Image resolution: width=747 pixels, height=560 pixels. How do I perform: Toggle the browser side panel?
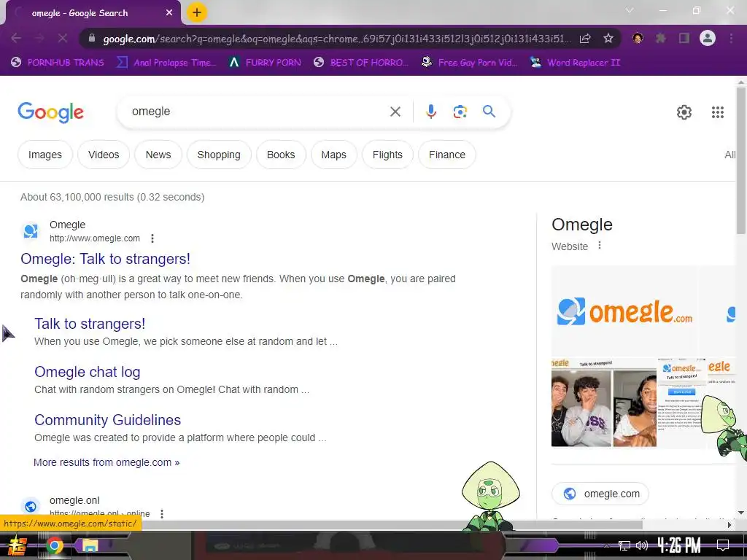click(684, 38)
